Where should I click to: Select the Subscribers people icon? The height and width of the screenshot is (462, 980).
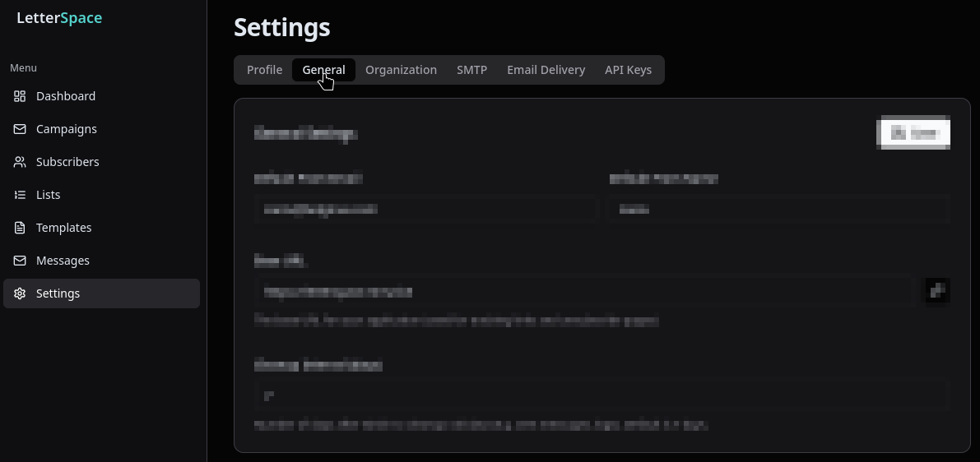20,162
